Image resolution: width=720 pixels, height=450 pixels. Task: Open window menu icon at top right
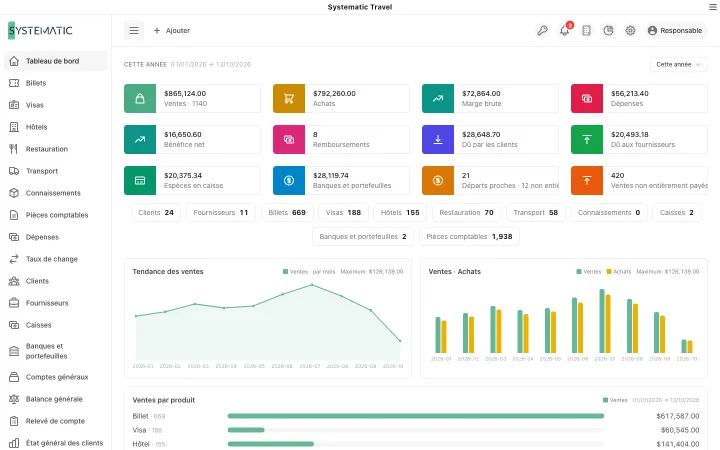point(713,7)
